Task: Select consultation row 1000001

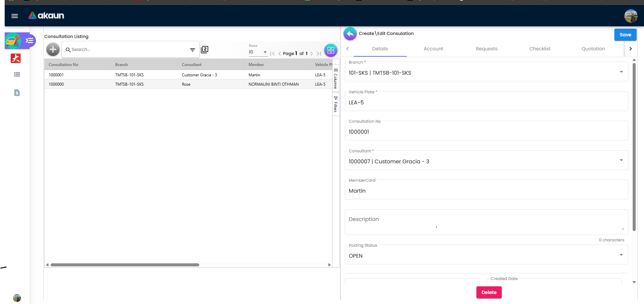Action: (x=188, y=75)
